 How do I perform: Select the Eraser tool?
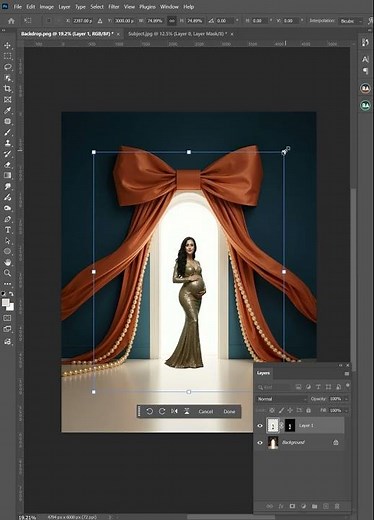point(7,165)
